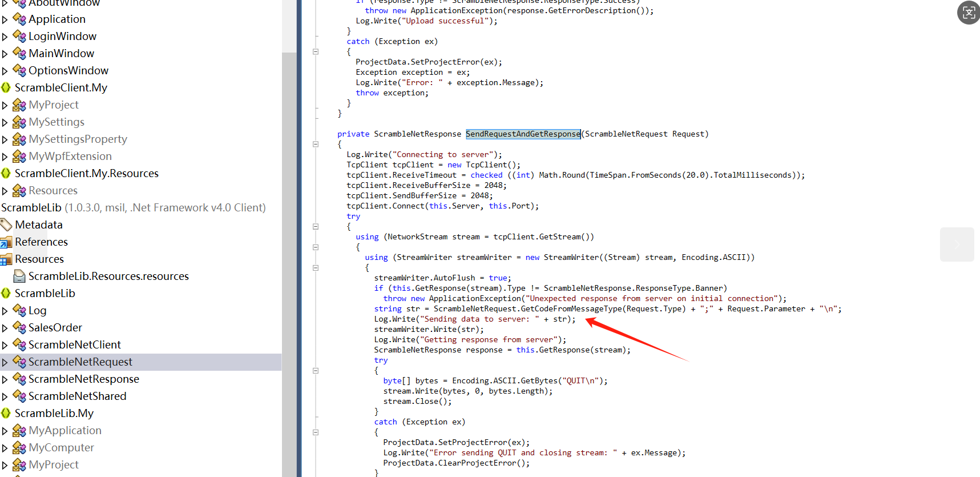Click the ScrambleNetRequest parameter type in the signature
980x477 pixels.
coord(626,134)
